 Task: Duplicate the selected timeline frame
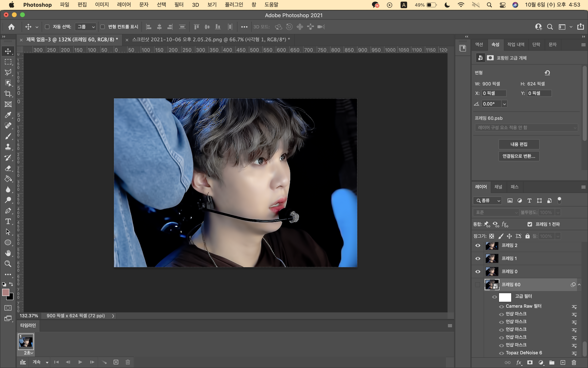point(116,362)
